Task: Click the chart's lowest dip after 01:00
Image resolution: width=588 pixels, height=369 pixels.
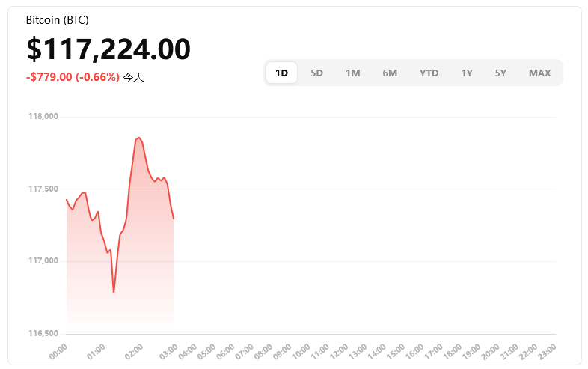Action: pos(114,291)
